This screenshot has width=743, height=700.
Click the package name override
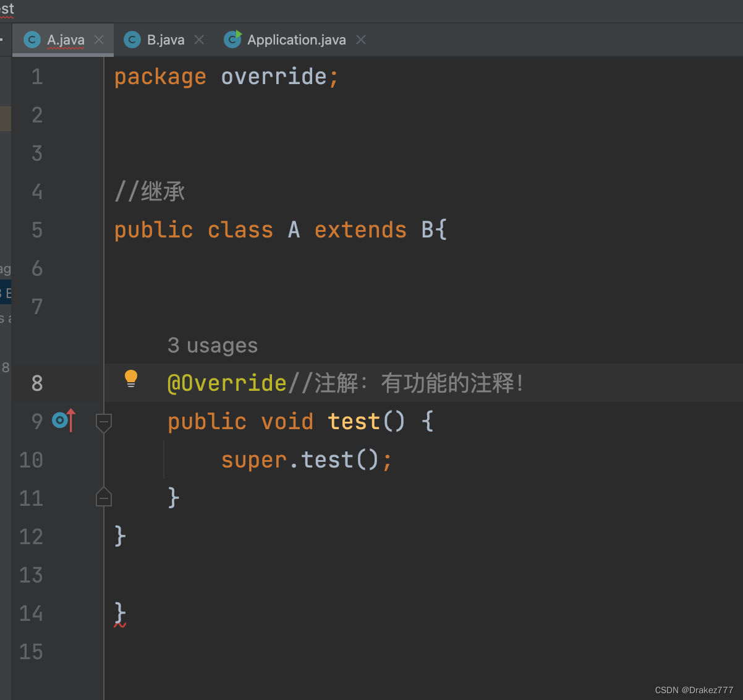[274, 77]
